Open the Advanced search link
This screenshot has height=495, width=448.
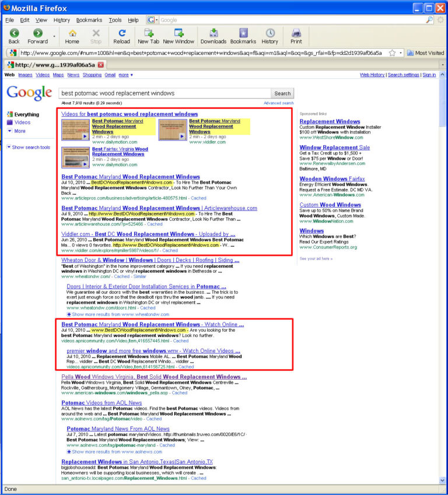pos(279,103)
